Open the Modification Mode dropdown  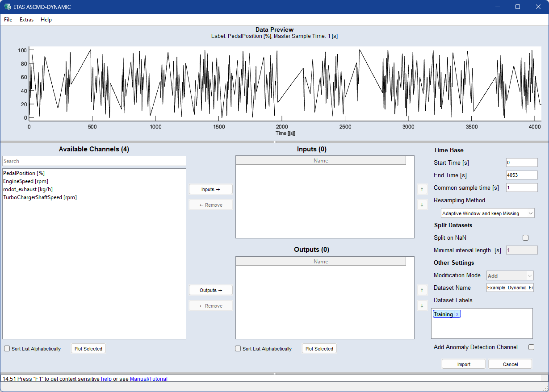click(510, 276)
